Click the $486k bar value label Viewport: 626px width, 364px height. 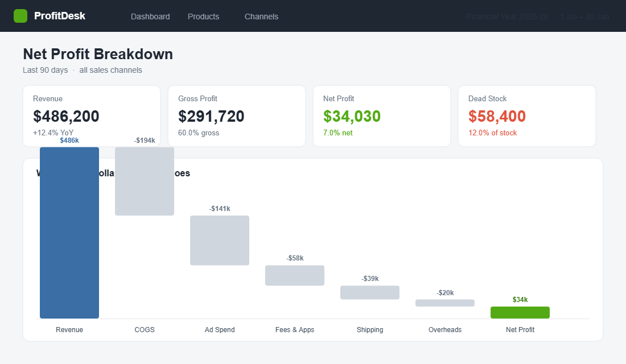tap(69, 140)
